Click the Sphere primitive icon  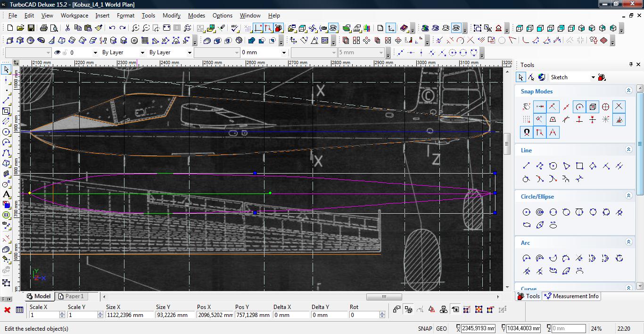coord(31,41)
